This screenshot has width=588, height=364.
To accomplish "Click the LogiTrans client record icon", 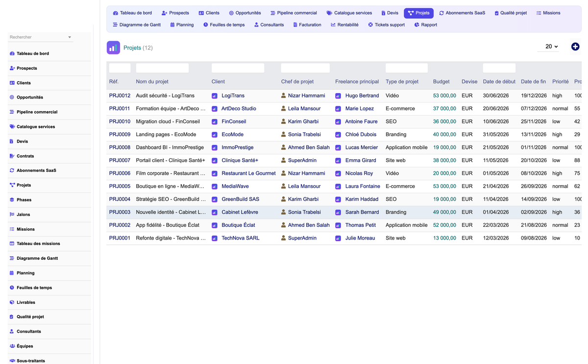I will (215, 96).
